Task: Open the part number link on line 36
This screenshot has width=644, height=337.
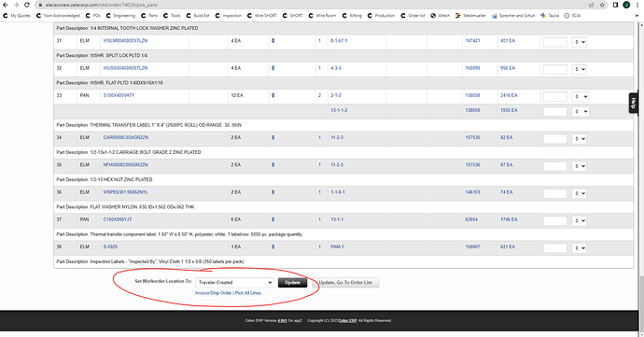Action: click(x=125, y=192)
